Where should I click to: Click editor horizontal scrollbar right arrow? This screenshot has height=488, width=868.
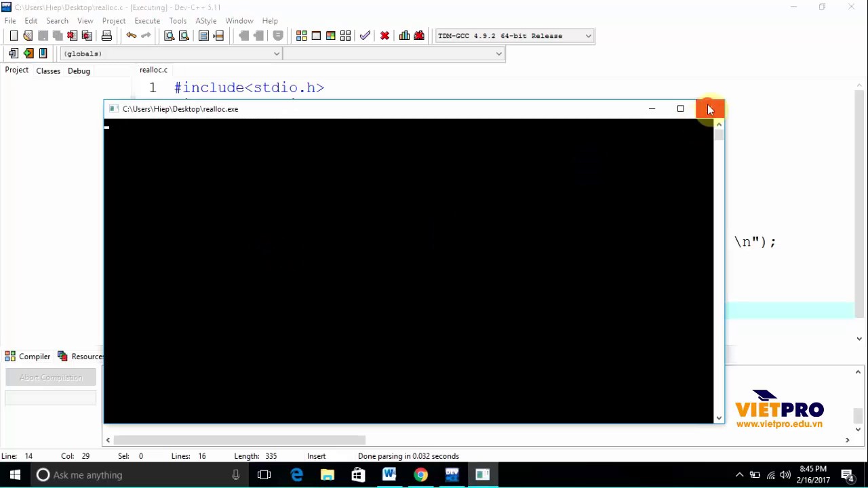847,440
